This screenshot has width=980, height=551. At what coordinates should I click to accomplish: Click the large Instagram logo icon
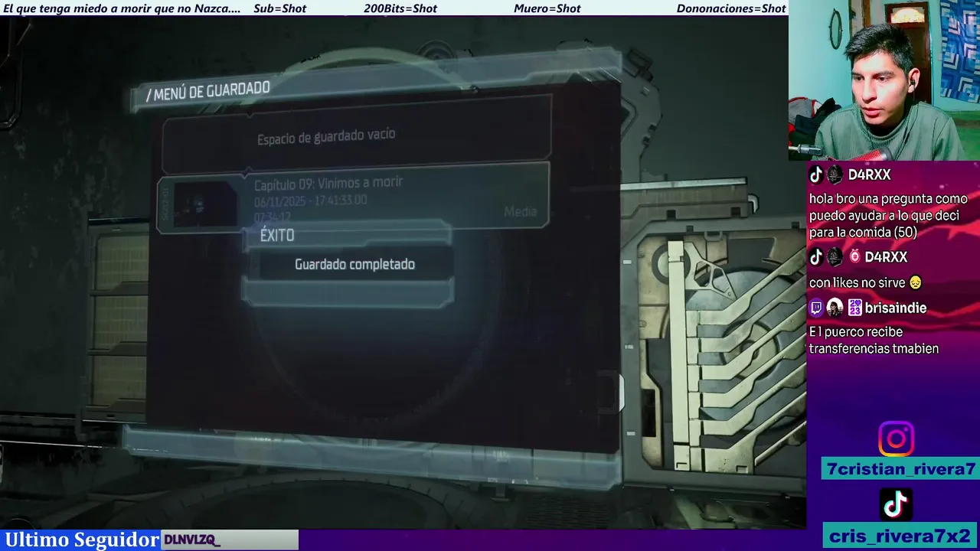pyautogui.click(x=896, y=439)
